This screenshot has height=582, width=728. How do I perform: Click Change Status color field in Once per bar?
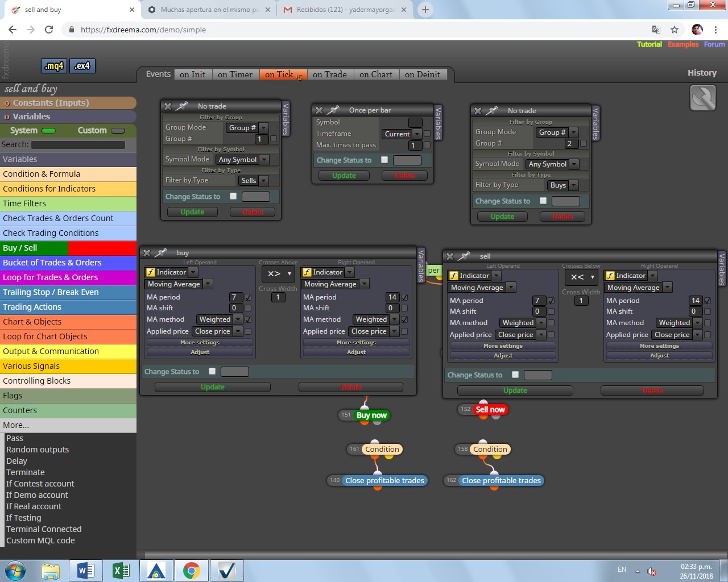407,160
